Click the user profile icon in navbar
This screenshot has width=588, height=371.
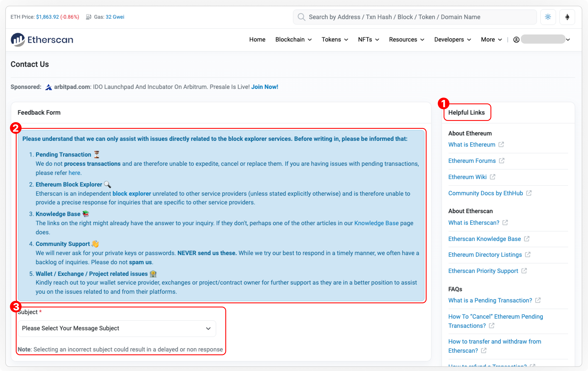coord(516,39)
